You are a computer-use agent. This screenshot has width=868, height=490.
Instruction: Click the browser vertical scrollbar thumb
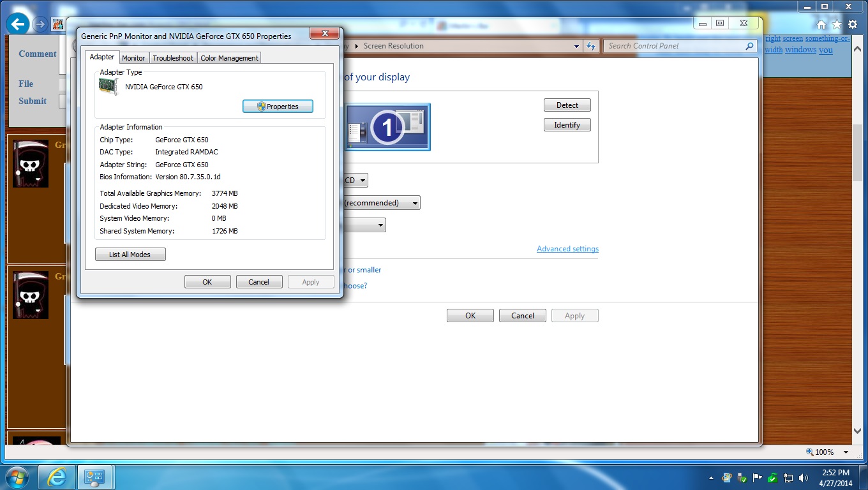pos(858,153)
